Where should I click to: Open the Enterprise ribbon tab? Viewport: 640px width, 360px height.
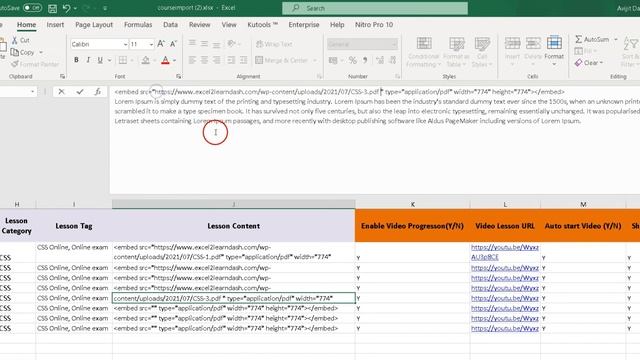tap(304, 25)
